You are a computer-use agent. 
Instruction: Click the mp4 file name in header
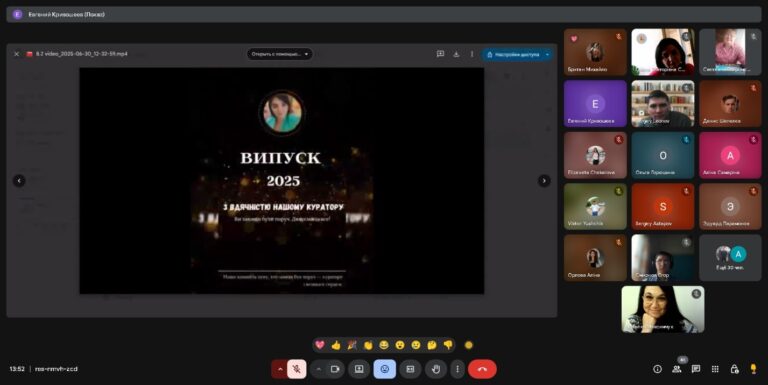pos(81,54)
